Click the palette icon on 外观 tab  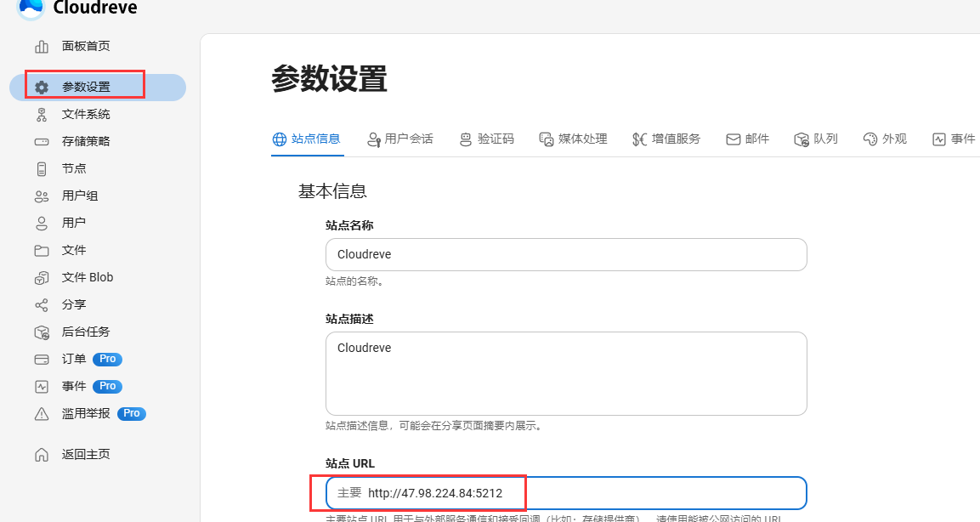click(870, 139)
